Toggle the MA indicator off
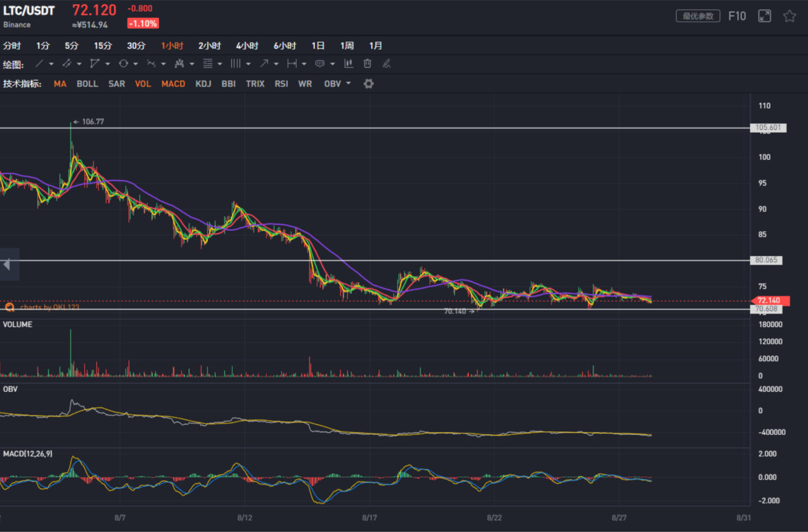Image resolution: width=808 pixels, height=532 pixels. [x=60, y=84]
